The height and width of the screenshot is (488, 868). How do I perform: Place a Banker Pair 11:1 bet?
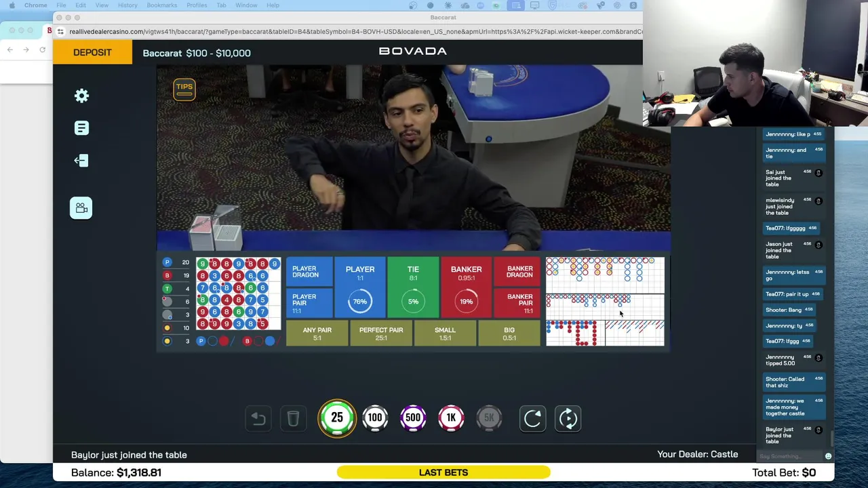click(x=517, y=303)
